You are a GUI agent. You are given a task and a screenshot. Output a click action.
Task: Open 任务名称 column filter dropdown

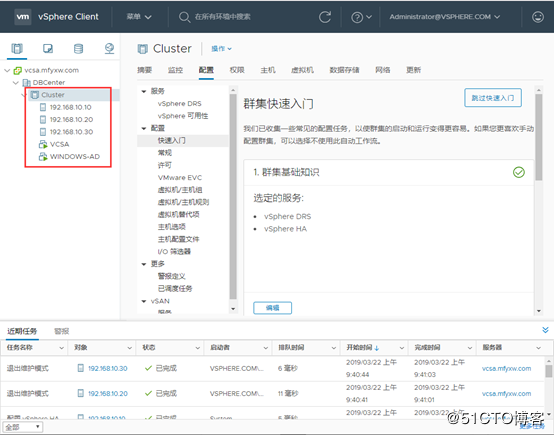61,348
